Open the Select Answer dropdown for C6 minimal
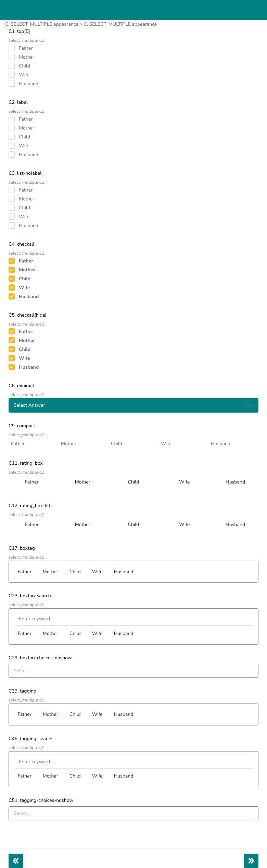This screenshot has width=267, height=868. [133, 405]
